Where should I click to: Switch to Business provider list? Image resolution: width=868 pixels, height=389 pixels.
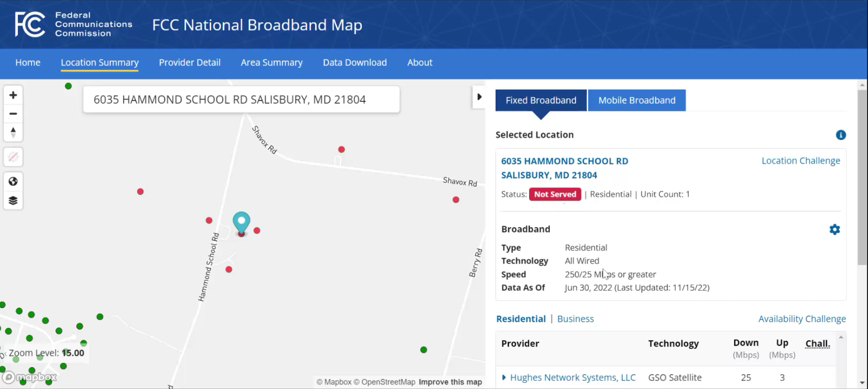coord(575,319)
